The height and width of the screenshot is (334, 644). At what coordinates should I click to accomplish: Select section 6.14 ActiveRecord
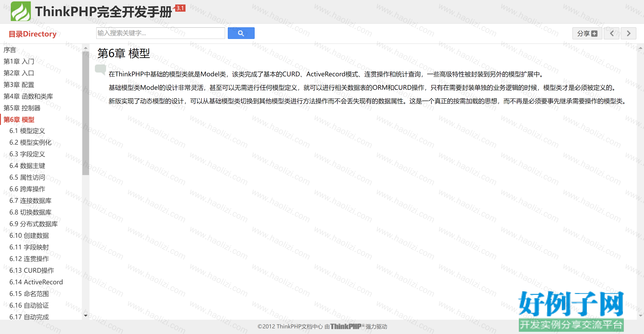[36, 282]
